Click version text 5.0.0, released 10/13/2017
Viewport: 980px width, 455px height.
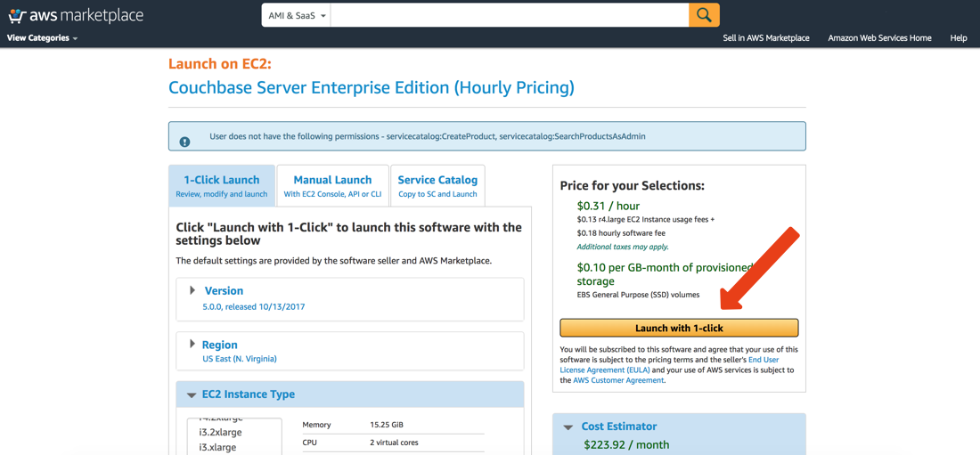coord(253,307)
